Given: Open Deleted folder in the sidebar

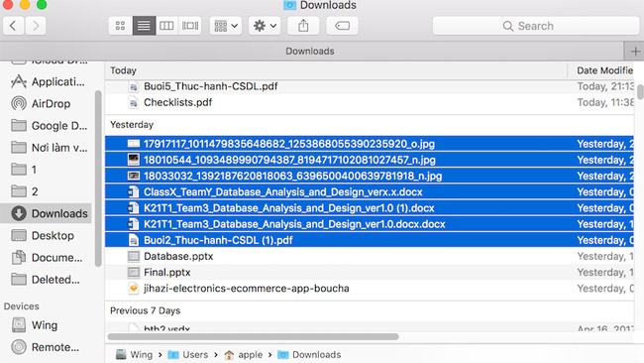Looking at the screenshot, I should 55,280.
